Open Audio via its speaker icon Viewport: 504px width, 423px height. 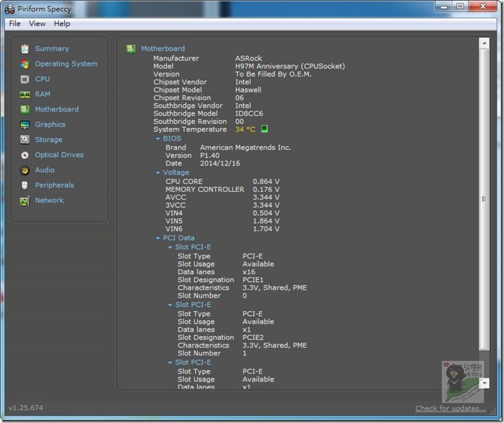point(24,170)
